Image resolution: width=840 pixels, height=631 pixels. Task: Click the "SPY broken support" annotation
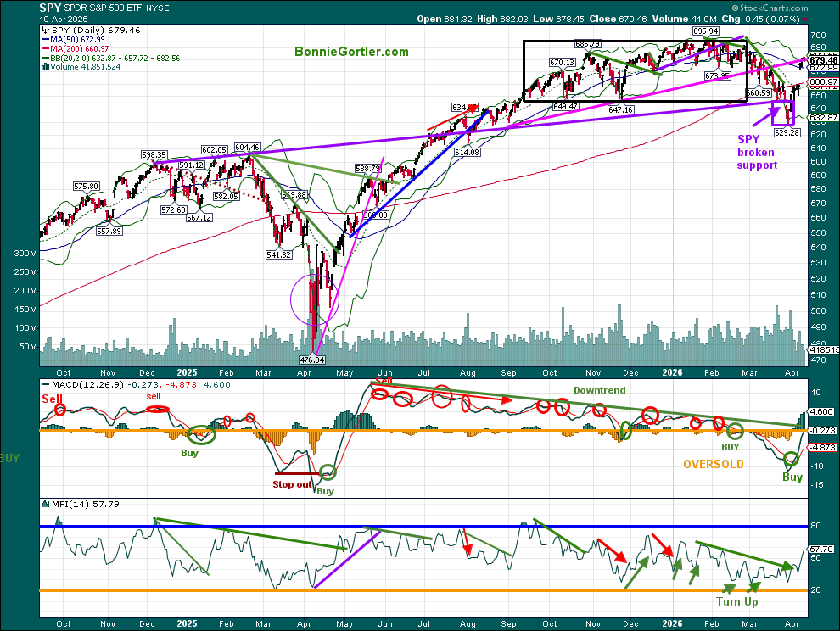point(757,153)
